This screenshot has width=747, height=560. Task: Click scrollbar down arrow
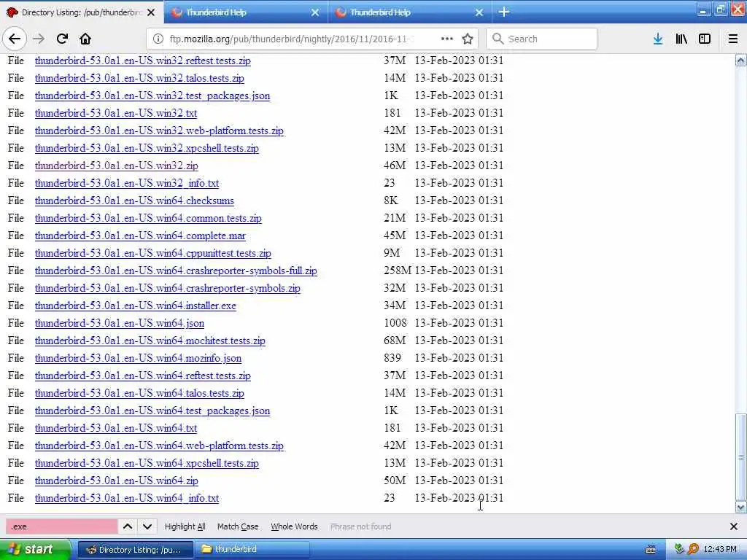pyautogui.click(x=741, y=507)
